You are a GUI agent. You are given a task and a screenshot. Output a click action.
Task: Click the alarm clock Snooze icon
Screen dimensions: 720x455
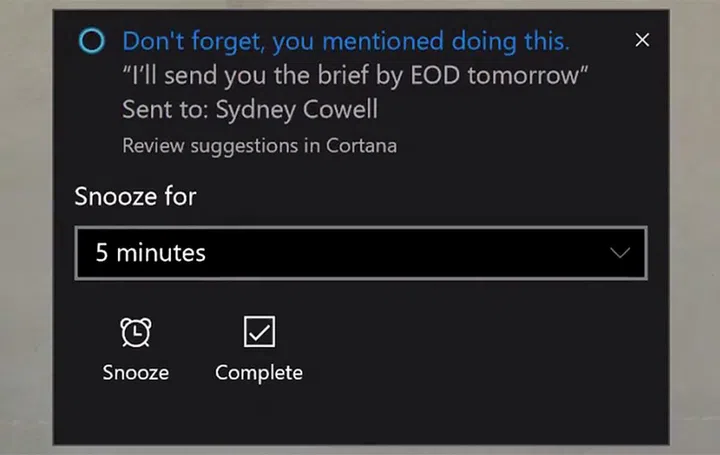click(136, 333)
